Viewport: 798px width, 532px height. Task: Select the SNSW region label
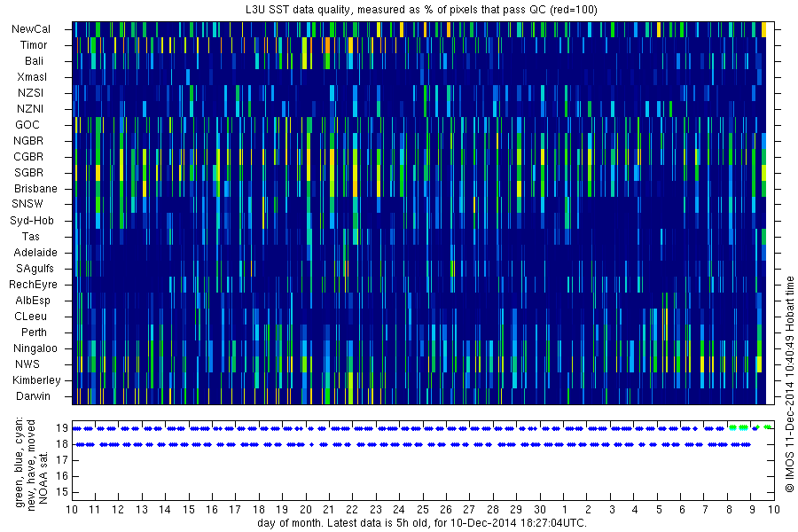click(x=27, y=204)
